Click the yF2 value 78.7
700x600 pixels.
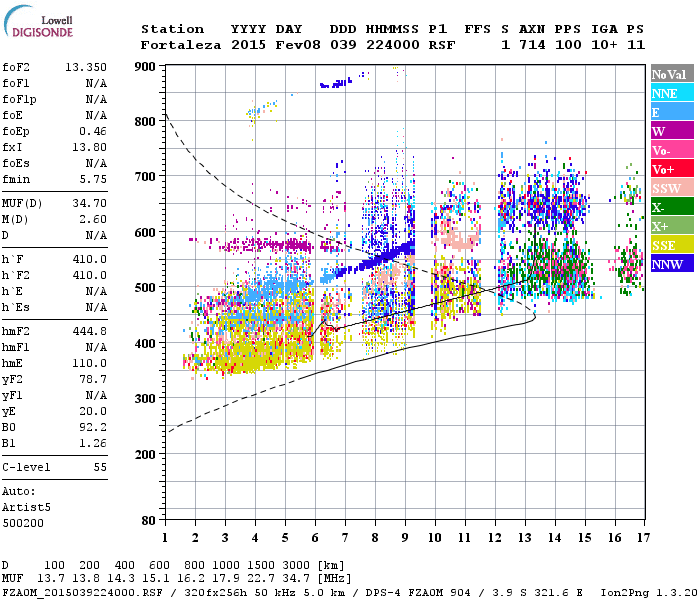tap(93, 379)
